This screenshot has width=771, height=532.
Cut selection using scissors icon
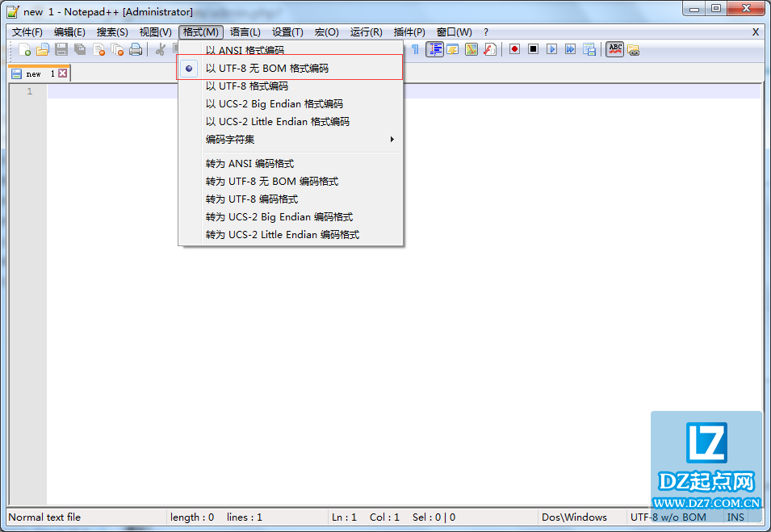tap(161, 50)
